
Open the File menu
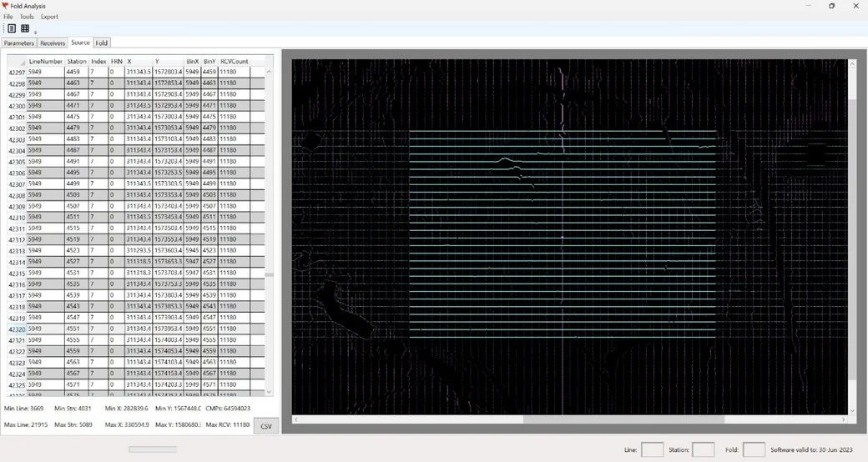click(x=8, y=17)
